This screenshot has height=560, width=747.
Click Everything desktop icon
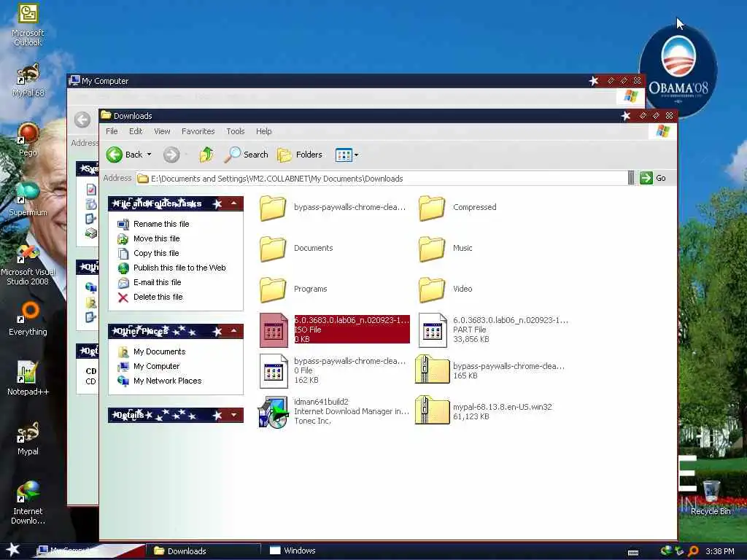click(x=28, y=318)
